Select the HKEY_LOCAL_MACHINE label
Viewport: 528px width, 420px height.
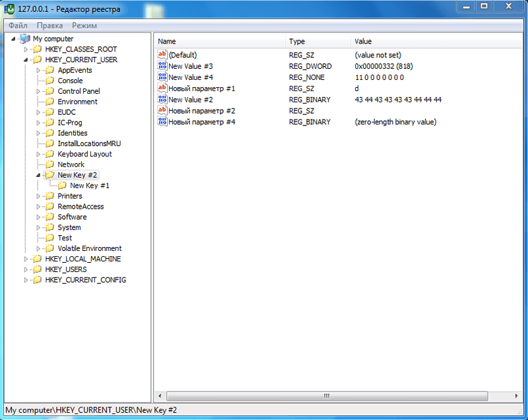83,259
